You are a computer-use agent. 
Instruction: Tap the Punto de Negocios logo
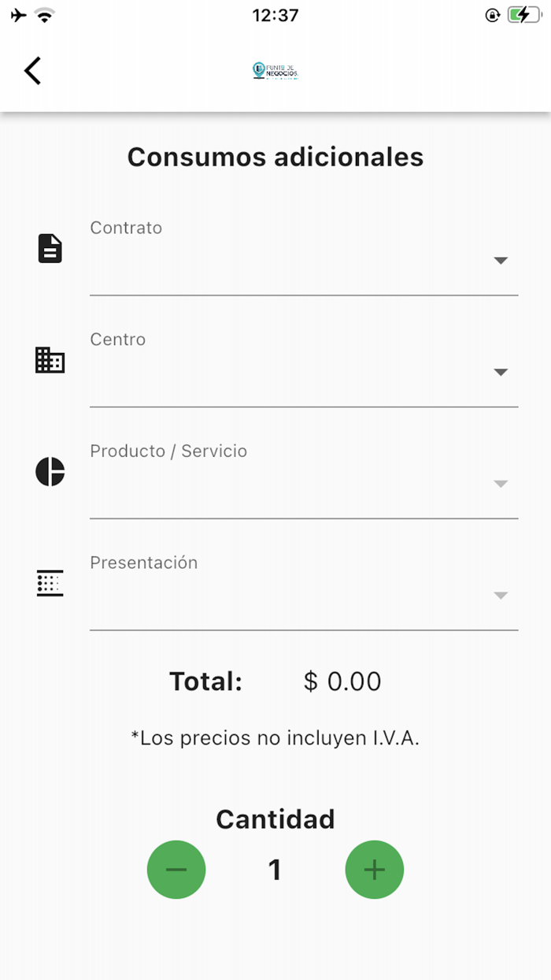(274, 71)
